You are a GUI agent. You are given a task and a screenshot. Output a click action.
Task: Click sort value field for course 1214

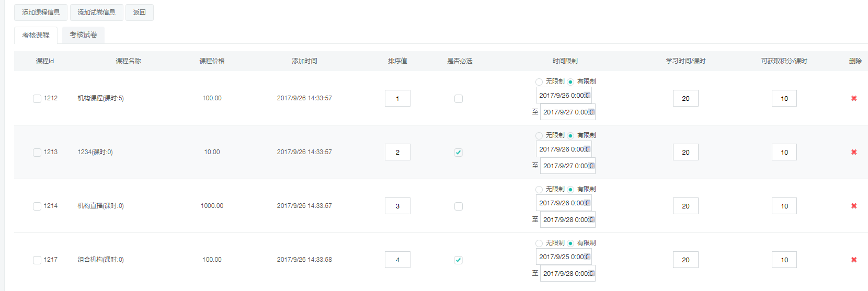[x=397, y=206]
